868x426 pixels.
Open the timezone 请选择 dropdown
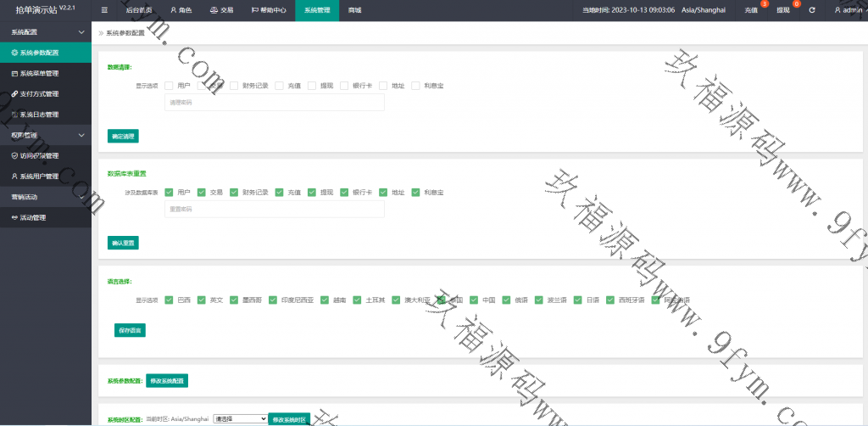tap(240, 418)
